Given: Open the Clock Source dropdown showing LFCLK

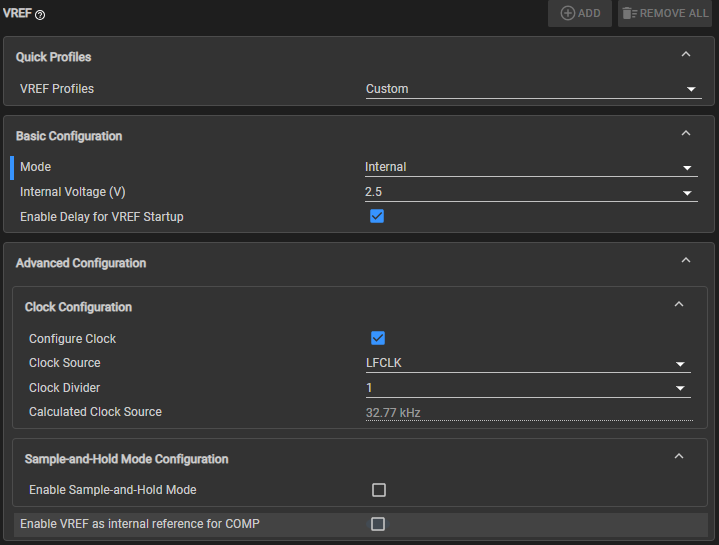Looking at the screenshot, I should 528,363.
